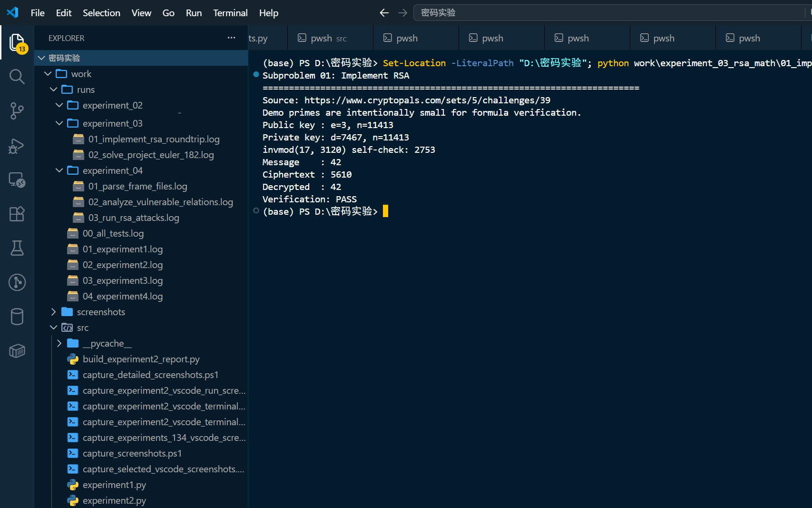Open the Testing beaker icon
812x508 pixels.
17,248
